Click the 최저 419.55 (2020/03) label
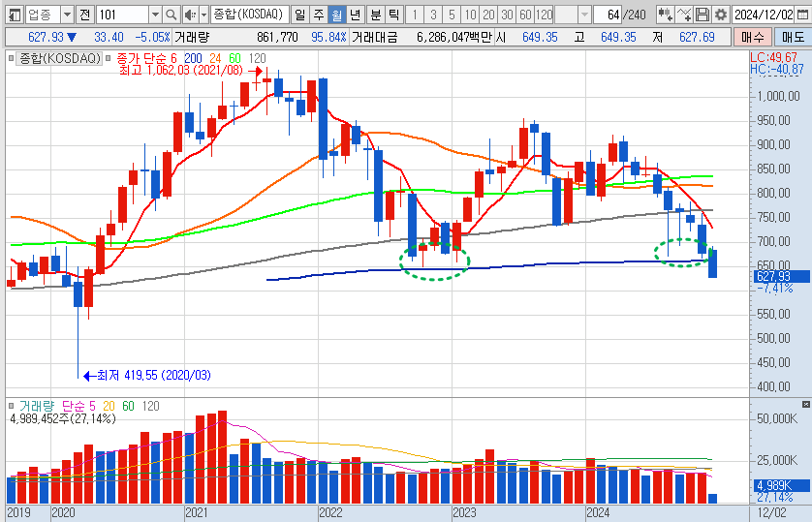The width and height of the screenshot is (812, 522). pyautogui.click(x=154, y=375)
